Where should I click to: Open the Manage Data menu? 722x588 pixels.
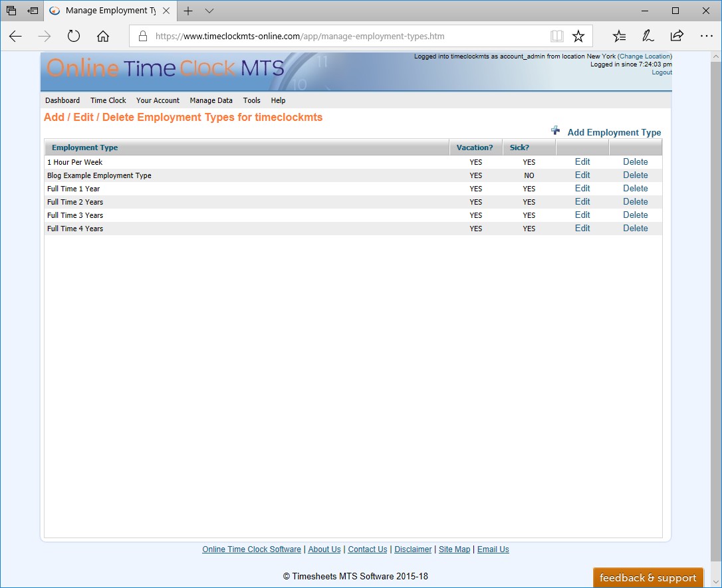(211, 100)
